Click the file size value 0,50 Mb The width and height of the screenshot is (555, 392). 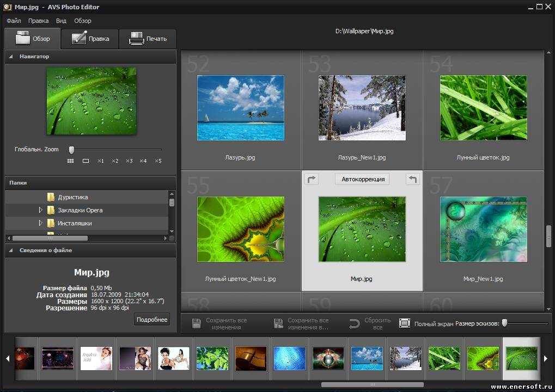(x=101, y=288)
